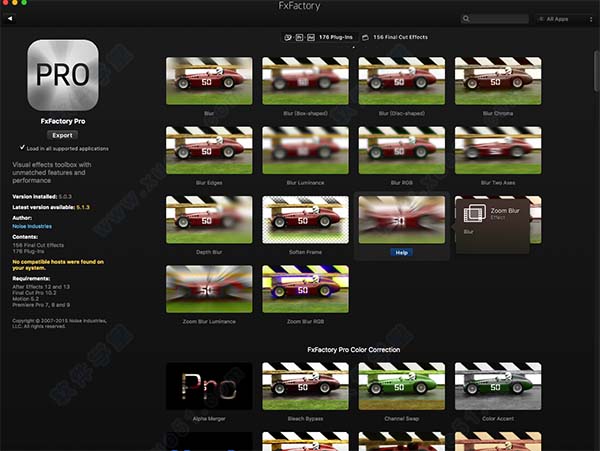
Task: Select the Blur RGB thumbnail
Action: click(402, 150)
